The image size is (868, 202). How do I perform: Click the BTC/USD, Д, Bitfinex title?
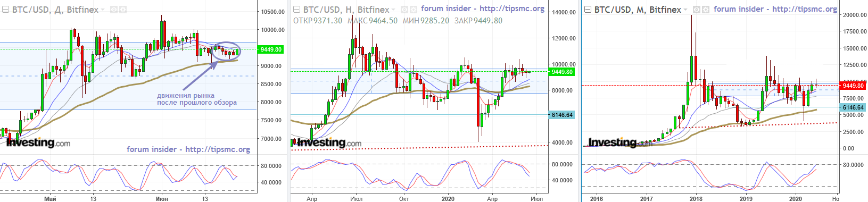point(55,10)
